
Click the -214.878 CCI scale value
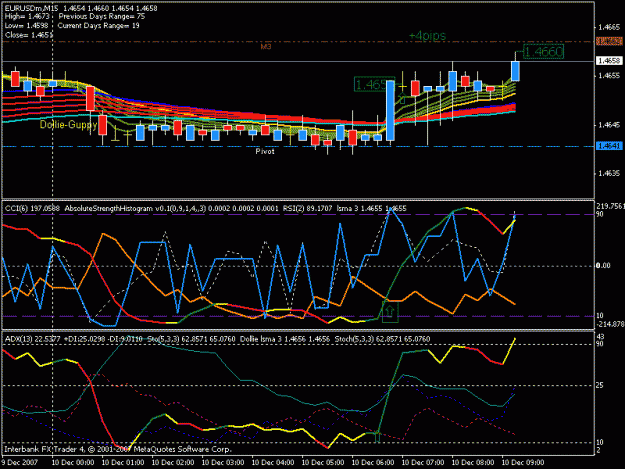point(610,324)
